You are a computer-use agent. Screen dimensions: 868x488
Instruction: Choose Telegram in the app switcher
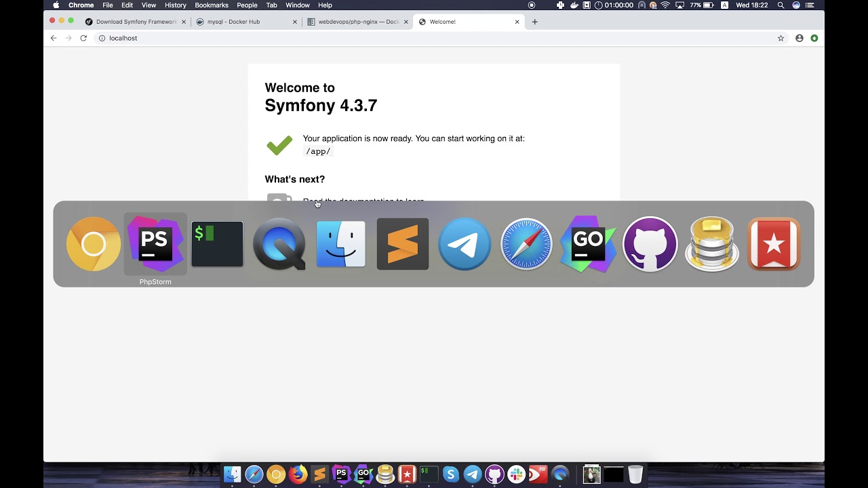(x=465, y=244)
